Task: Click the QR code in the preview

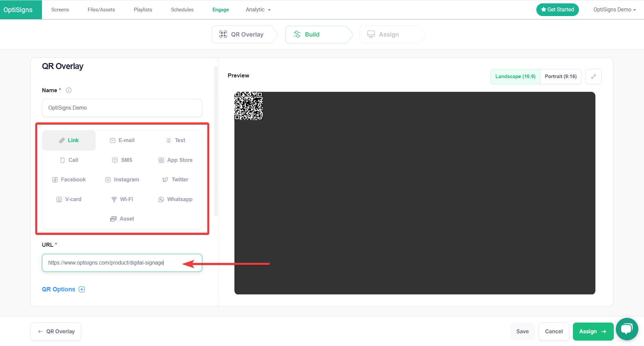Action: pyautogui.click(x=249, y=106)
